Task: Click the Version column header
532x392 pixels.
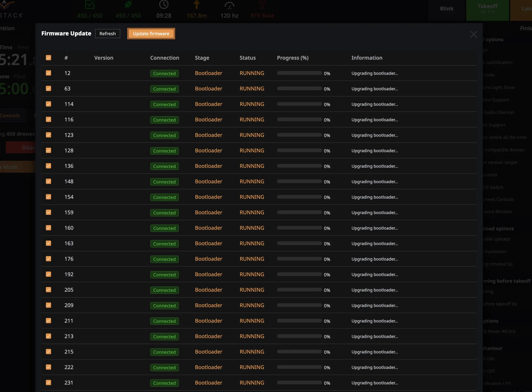Action: [x=104, y=58]
